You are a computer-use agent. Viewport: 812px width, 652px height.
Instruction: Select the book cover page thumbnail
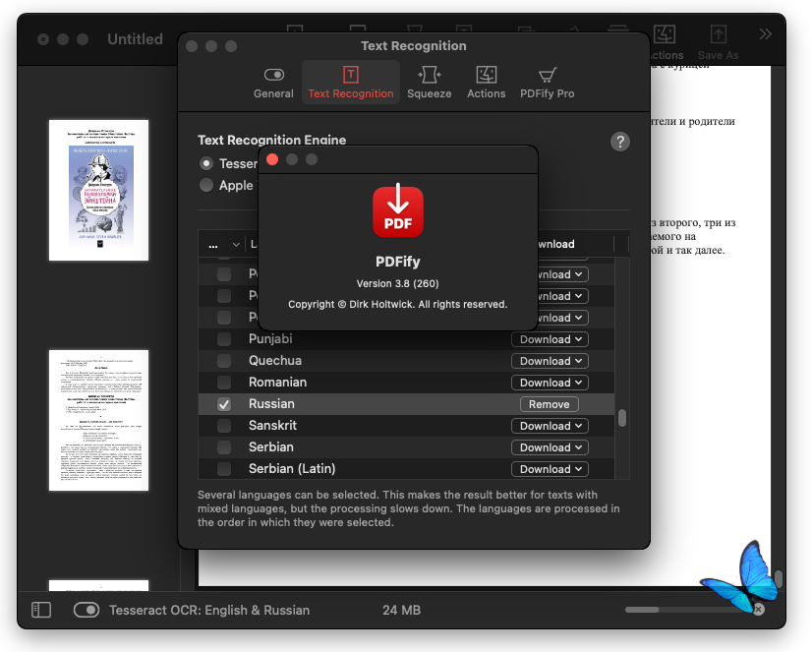click(x=98, y=190)
